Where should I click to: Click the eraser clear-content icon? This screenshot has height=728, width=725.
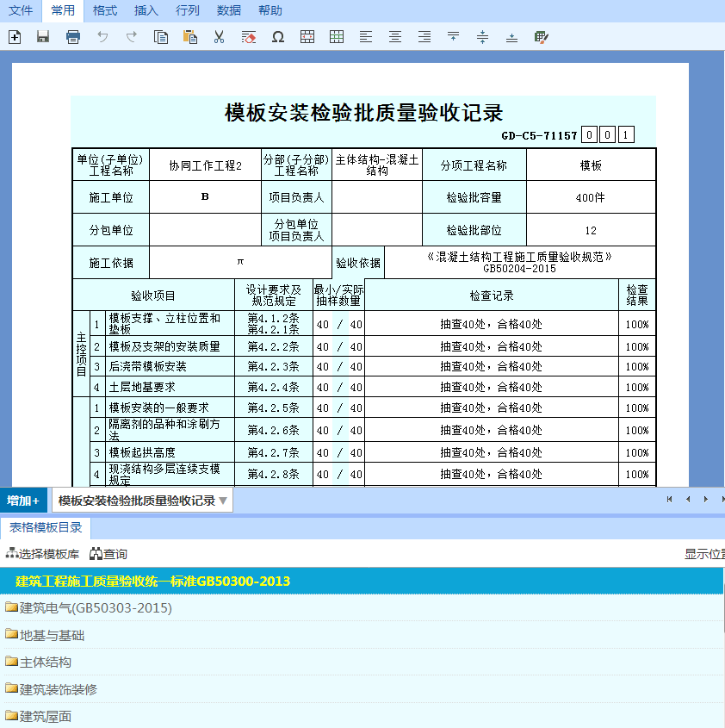pyautogui.click(x=248, y=37)
